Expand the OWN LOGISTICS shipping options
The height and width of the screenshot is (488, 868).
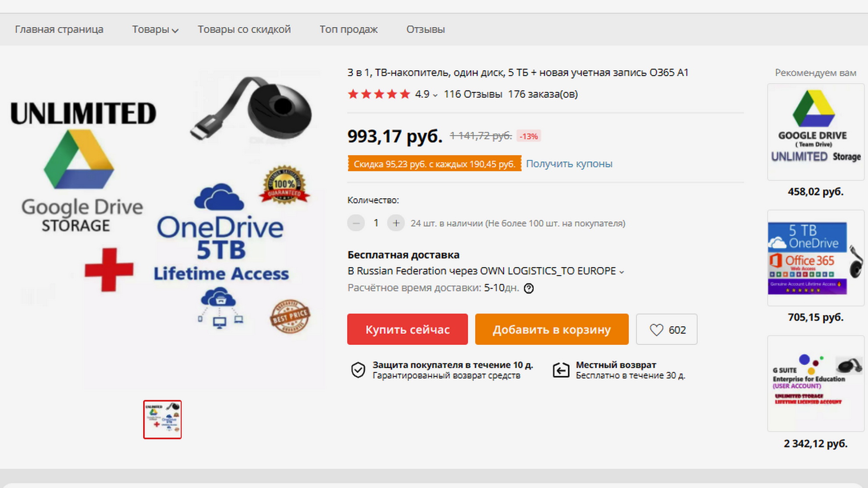coord(621,272)
